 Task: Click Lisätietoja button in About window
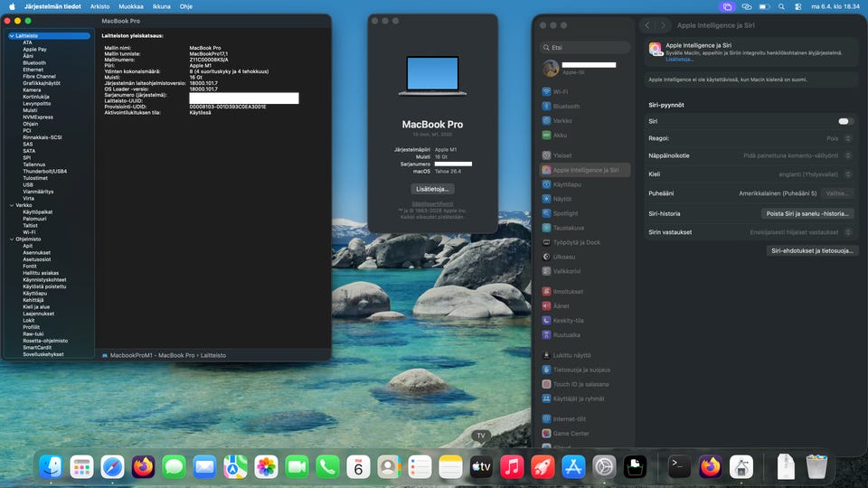pyautogui.click(x=432, y=189)
